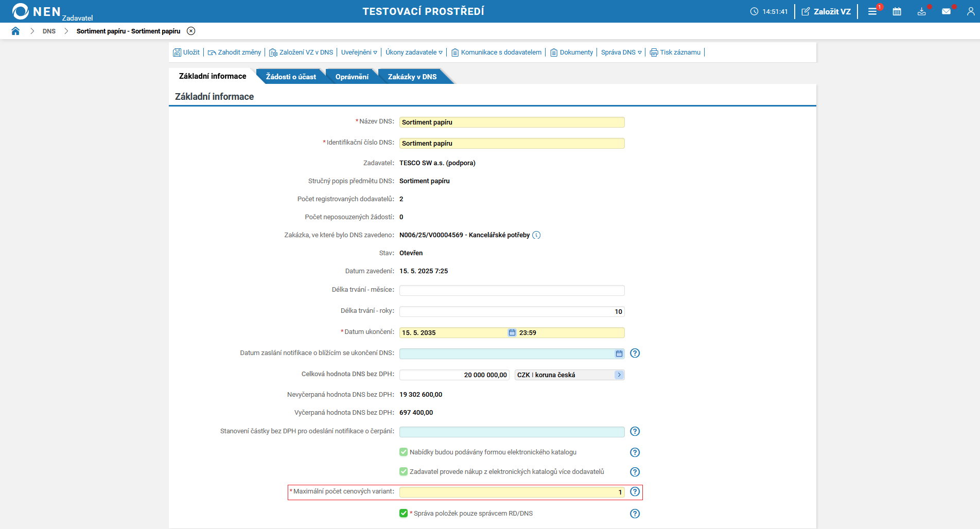Screen dimensions: 980x529
Task: Click notification amount threshold input field
Action: pyautogui.click(x=512, y=432)
